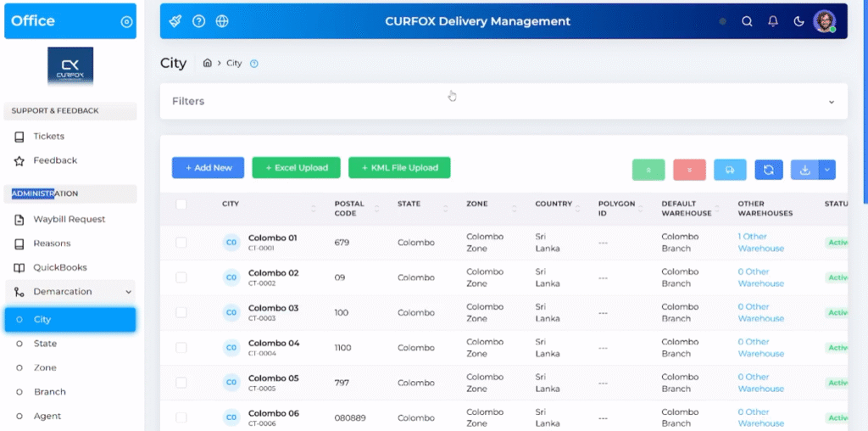Image resolution: width=868 pixels, height=431 pixels.
Task: Open the download options dropdown arrow
Action: click(827, 170)
